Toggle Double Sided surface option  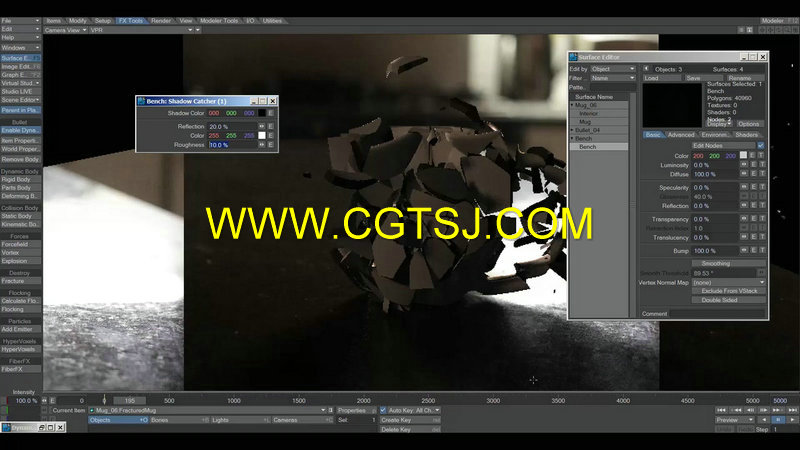pos(729,300)
